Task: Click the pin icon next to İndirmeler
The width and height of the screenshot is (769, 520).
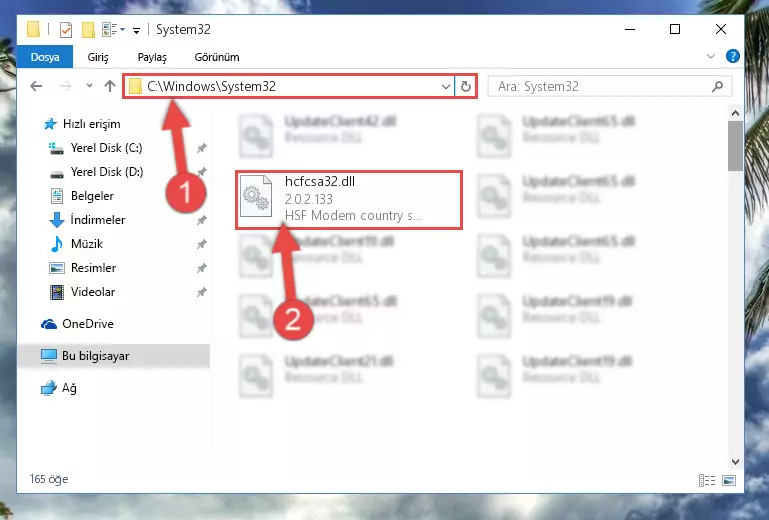Action: pyautogui.click(x=202, y=220)
